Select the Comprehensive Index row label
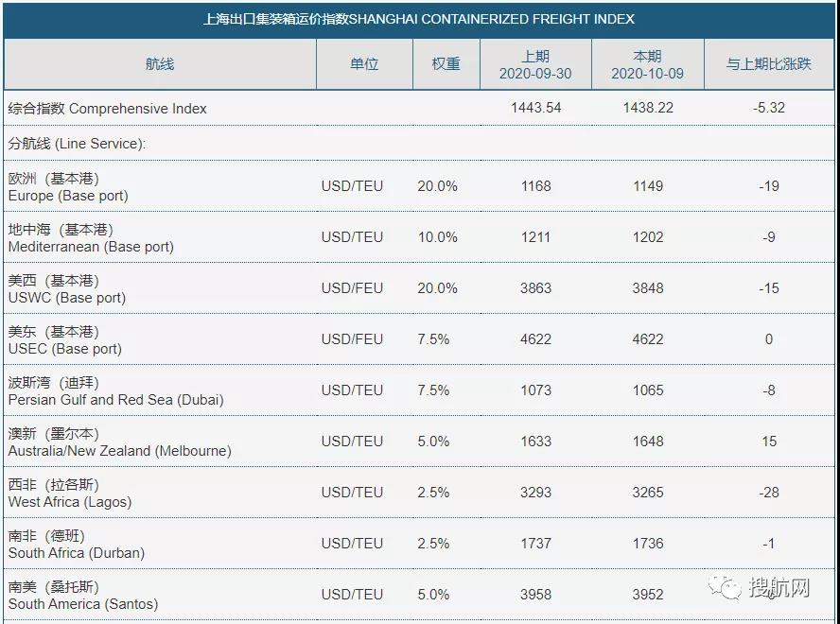Screen dimensions: 840x624 tap(107, 109)
